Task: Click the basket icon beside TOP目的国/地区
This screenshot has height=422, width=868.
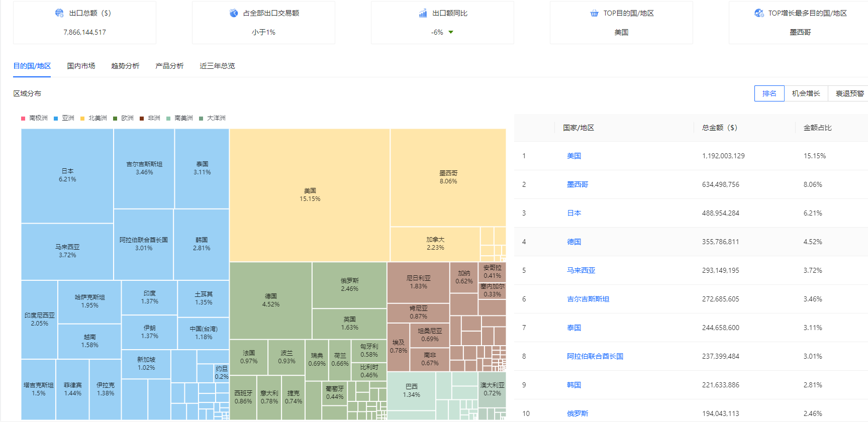Action: tap(594, 13)
